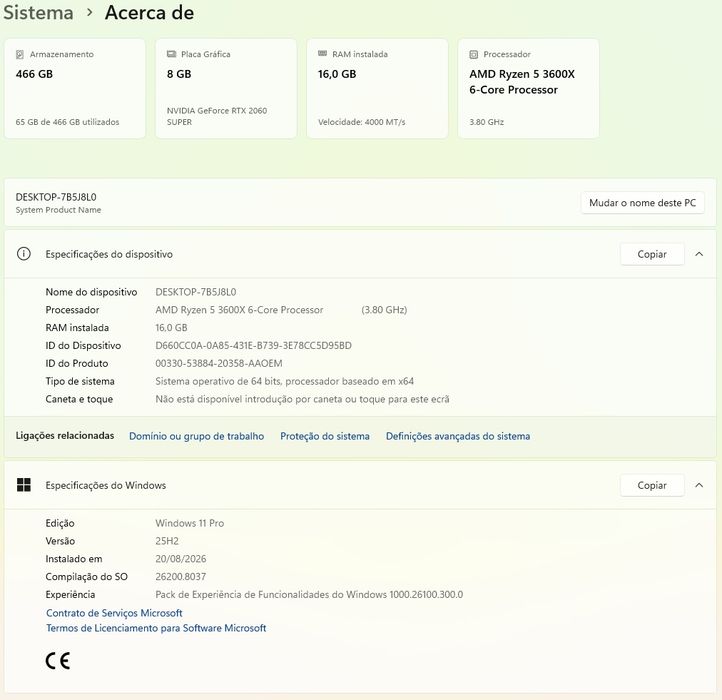Select the Versão value 25H2
The height and width of the screenshot is (700, 722).
pyautogui.click(x=167, y=541)
